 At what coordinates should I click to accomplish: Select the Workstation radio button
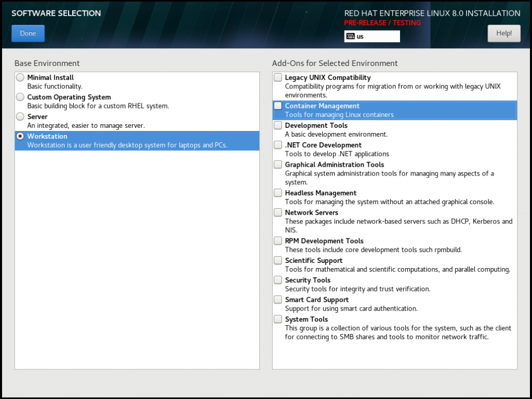click(x=20, y=136)
